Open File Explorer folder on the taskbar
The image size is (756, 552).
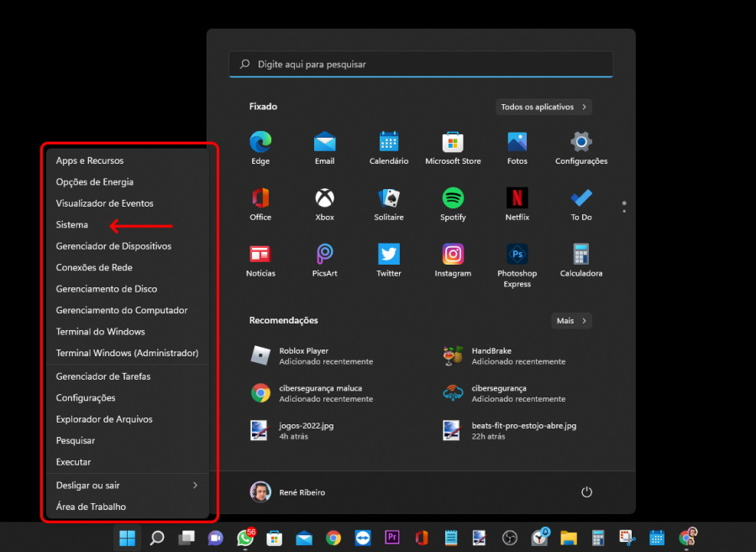[x=569, y=538]
